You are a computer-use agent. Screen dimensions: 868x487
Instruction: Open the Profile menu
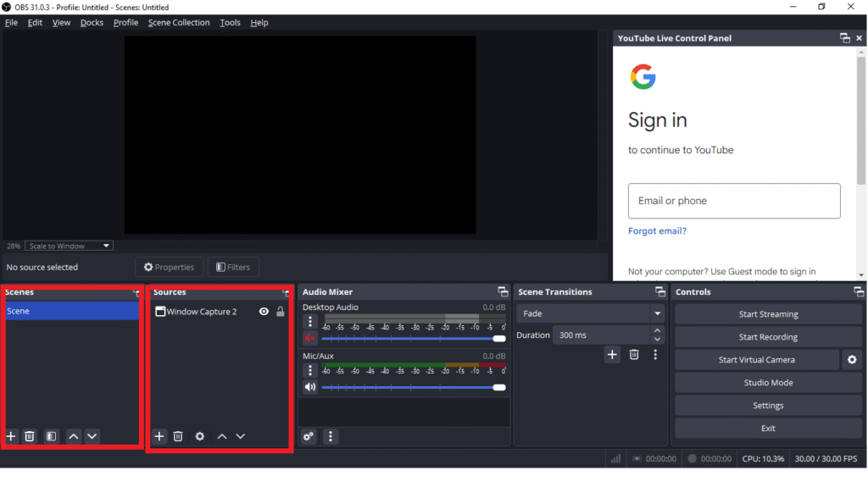125,23
